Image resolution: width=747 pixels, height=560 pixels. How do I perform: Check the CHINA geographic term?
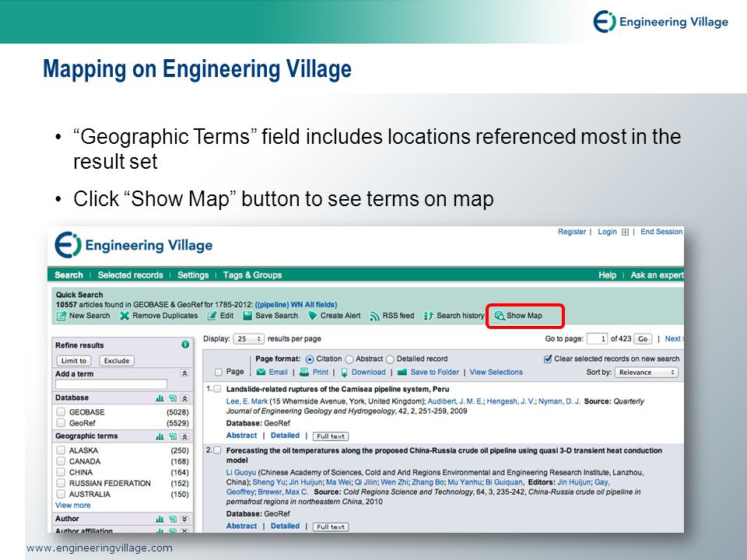pyautogui.click(x=61, y=472)
